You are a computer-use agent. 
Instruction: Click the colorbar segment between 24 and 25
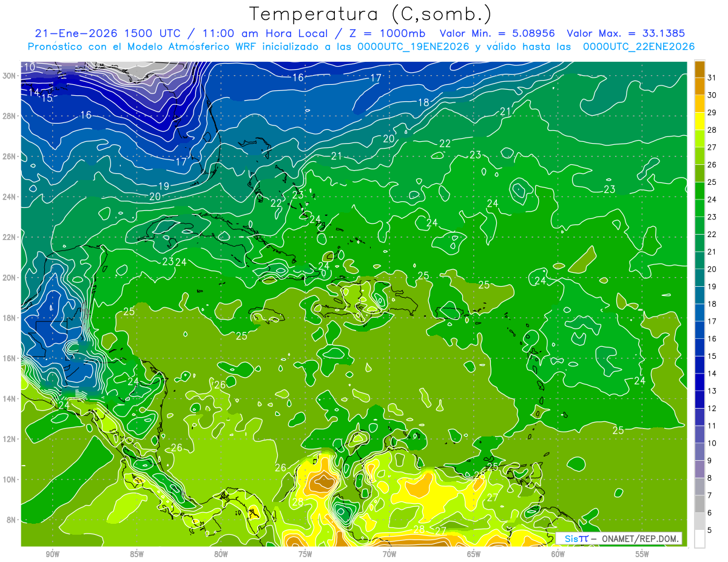pyautogui.click(x=699, y=191)
